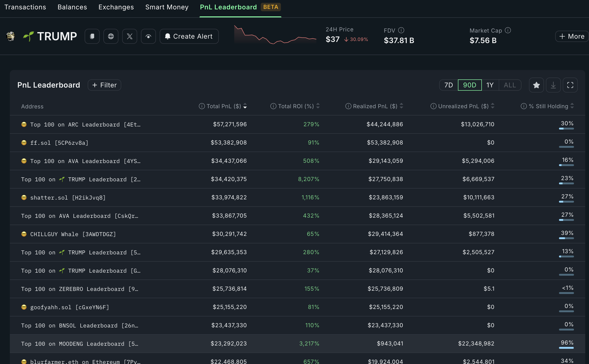
Task: Sort by % Still Holding arrows
Action: 572,106
